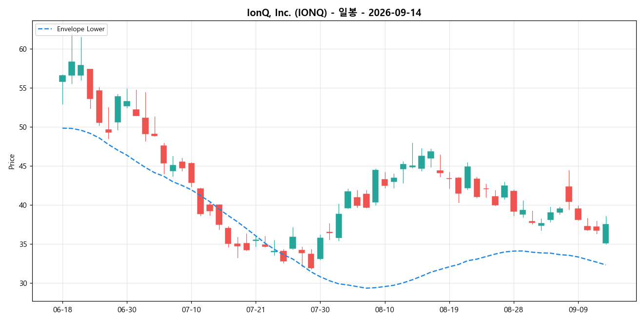Click the 08-28 date tick label

click(514, 310)
